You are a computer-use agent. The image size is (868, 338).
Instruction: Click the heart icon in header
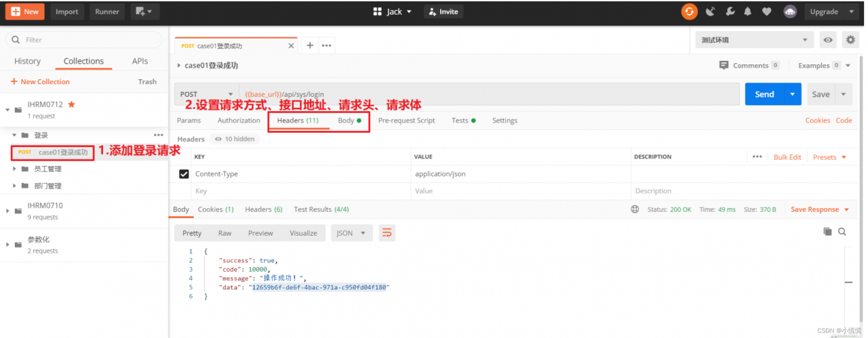(x=767, y=12)
